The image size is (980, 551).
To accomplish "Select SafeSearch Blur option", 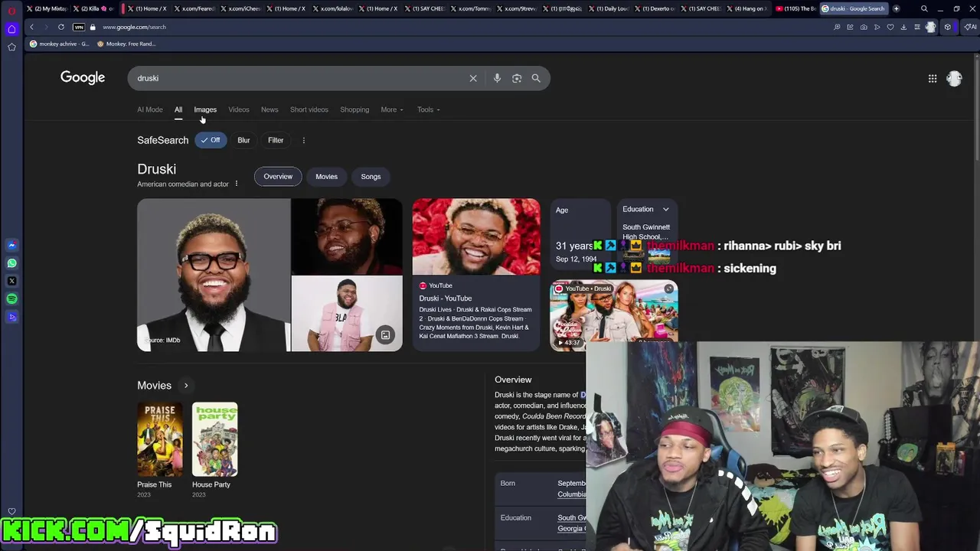I will 243,140.
